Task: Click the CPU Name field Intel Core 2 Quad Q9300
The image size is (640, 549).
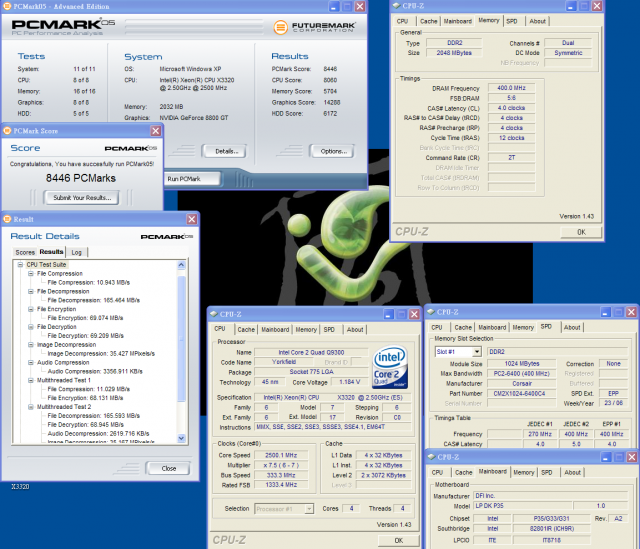Action: click(x=311, y=352)
